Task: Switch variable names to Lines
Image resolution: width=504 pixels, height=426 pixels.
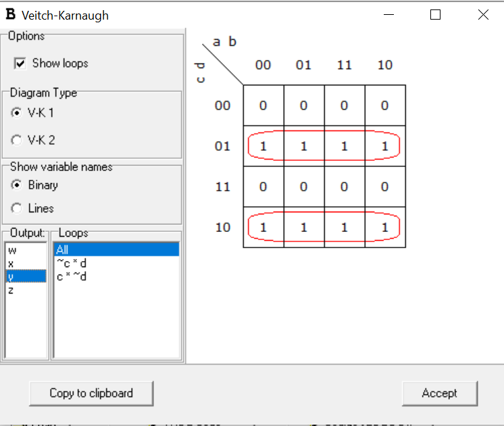Action: pyautogui.click(x=17, y=208)
